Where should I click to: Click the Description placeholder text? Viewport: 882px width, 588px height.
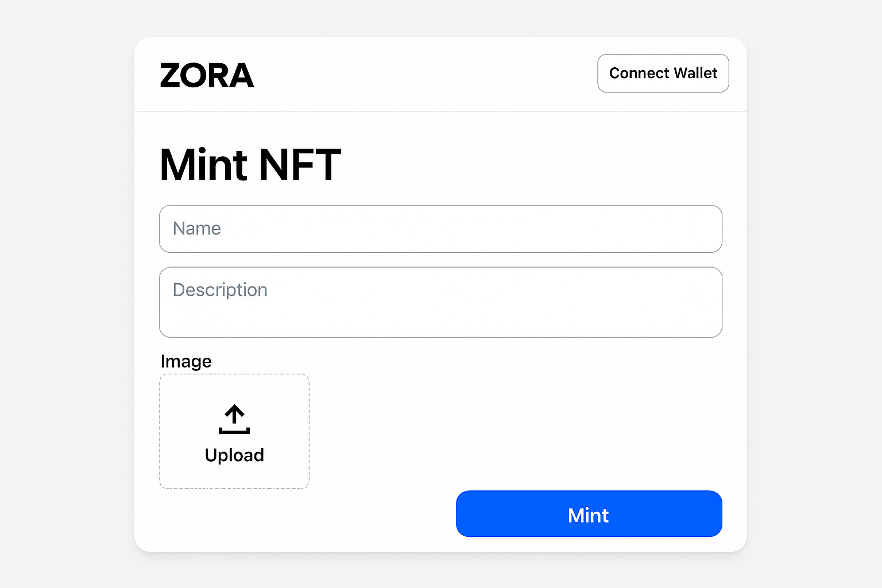220,290
